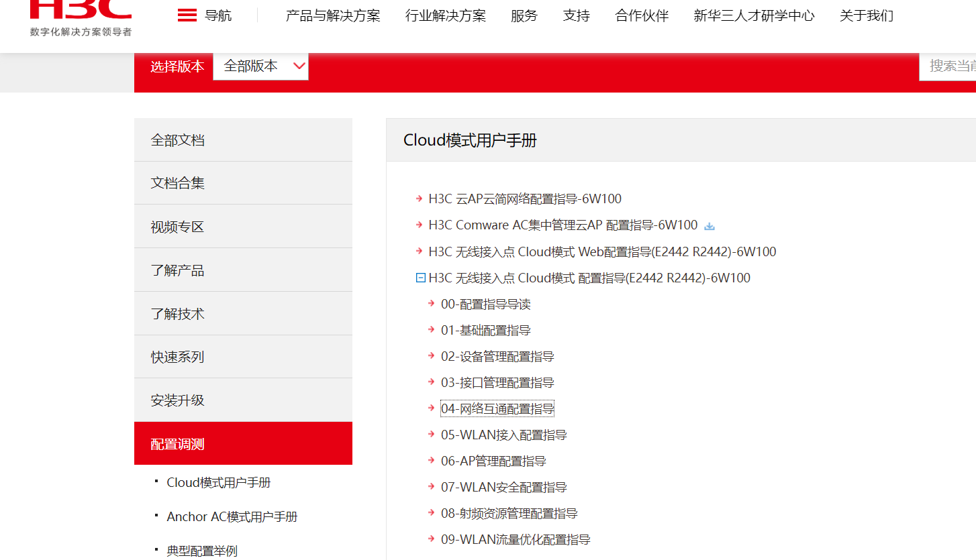The width and height of the screenshot is (976, 560).
Task: Open H3C Comware AC集中管理云AP 配置指导-6W100
Action: tap(563, 225)
